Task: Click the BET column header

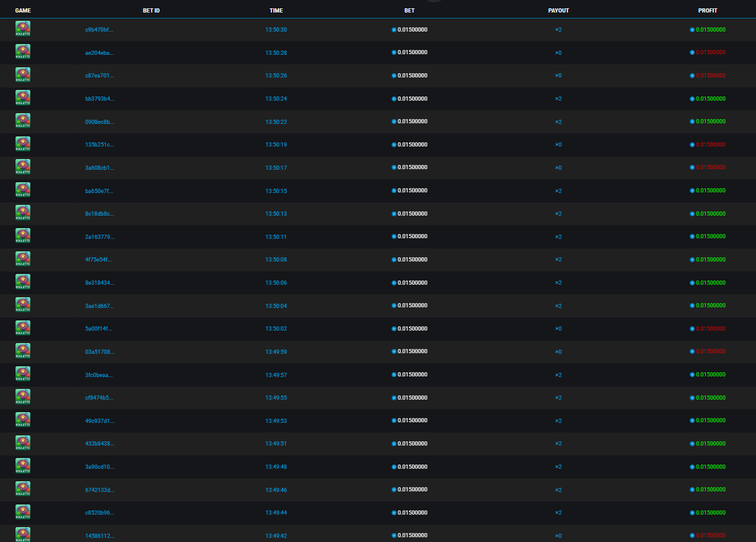Action: pyautogui.click(x=410, y=11)
